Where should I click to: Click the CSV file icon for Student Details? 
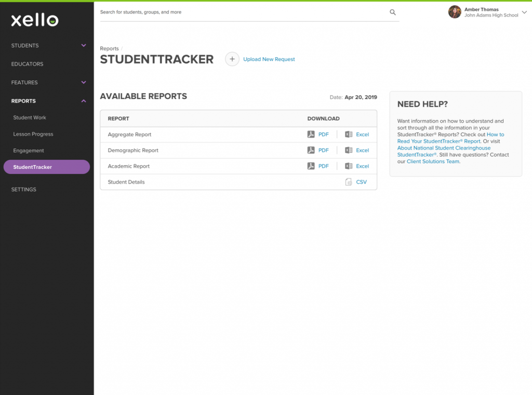click(349, 182)
